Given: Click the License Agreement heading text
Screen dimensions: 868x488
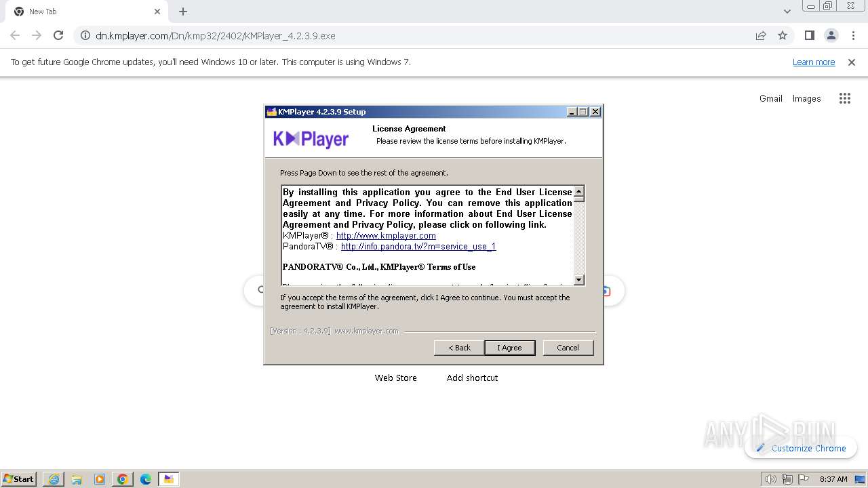Looking at the screenshot, I should coord(409,129).
